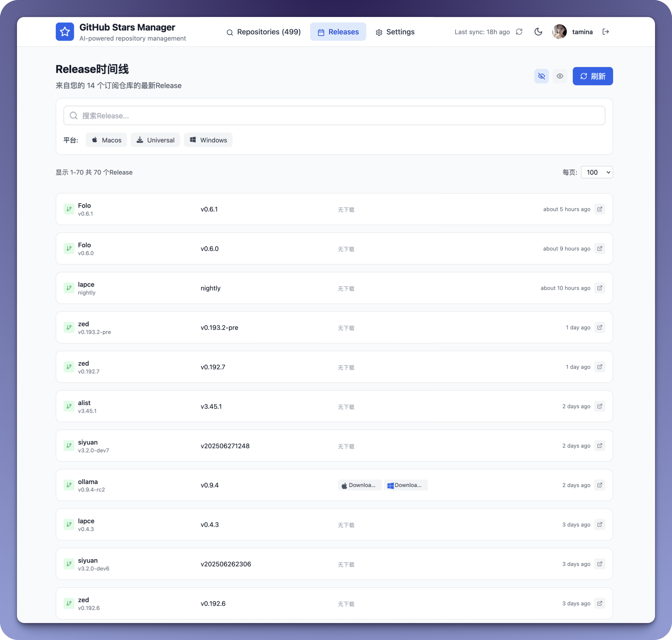
Task: Click the logout icon beside tamina
Action: point(606,32)
